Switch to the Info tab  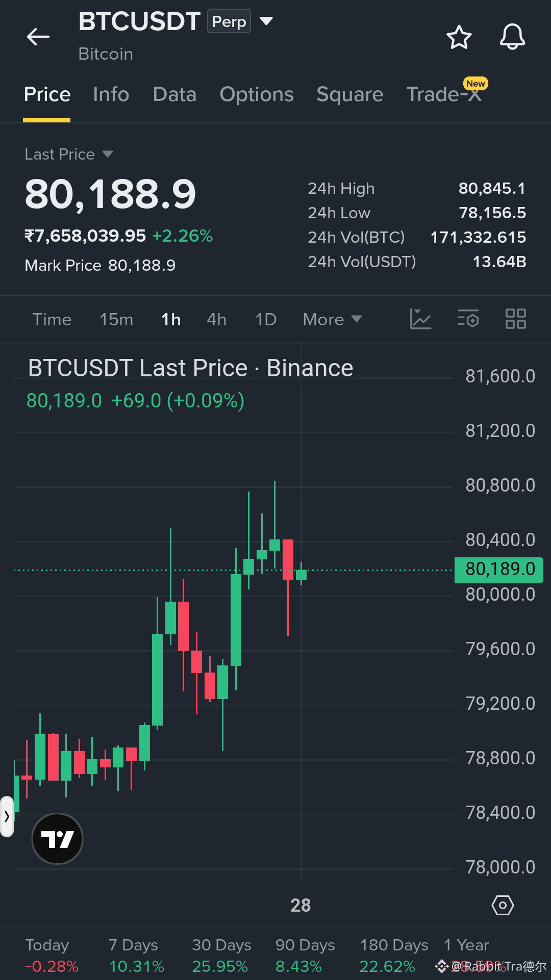111,94
